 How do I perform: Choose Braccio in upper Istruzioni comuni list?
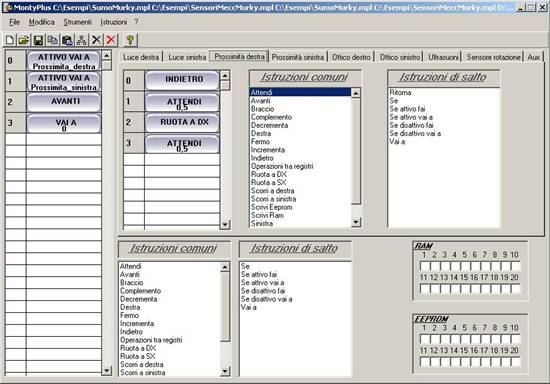(x=262, y=109)
